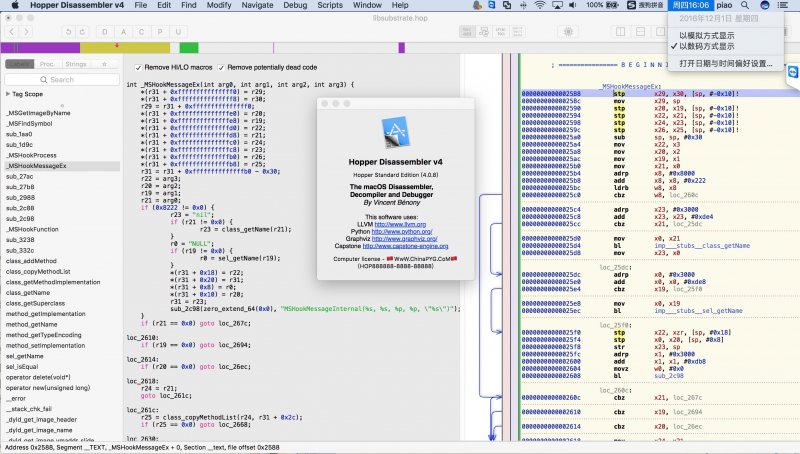Screen dimensions: 800x454
Task: Go back with the left arrow toolbar button
Action: pos(11,32)
